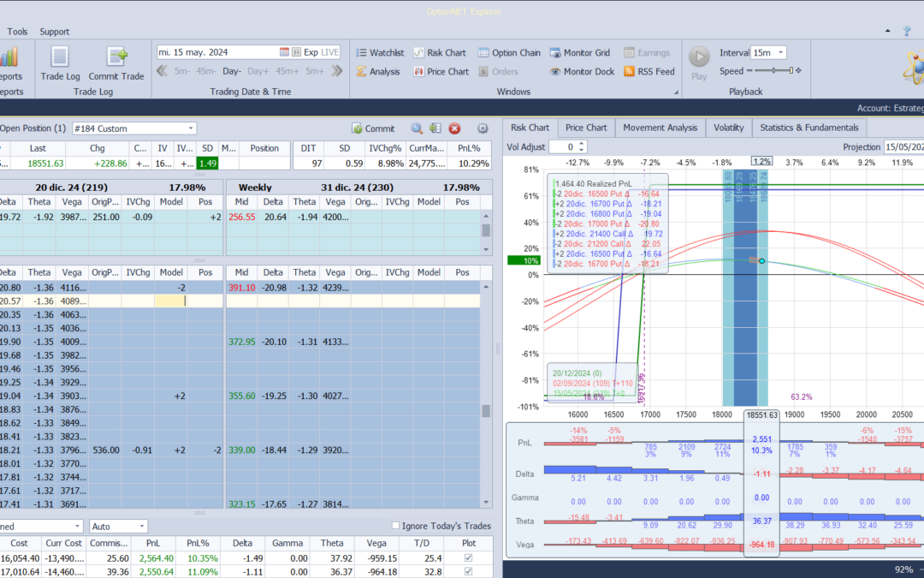This screenshot has height=578, width=924.
Task: Switch to Statistics & Fundamentals tab
Action: point(809,128)
